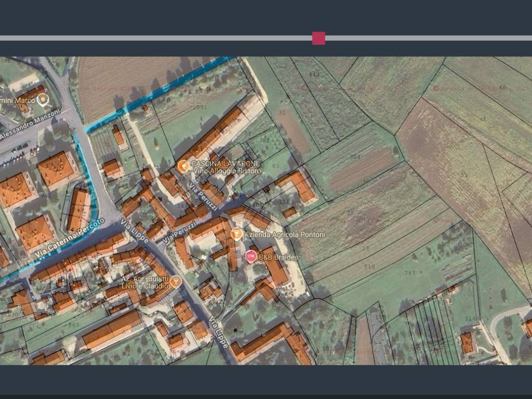Click the Cascina Lavaroni orange map pin
This screenshot has height=399, width=532.
click(x=183, y=166)
